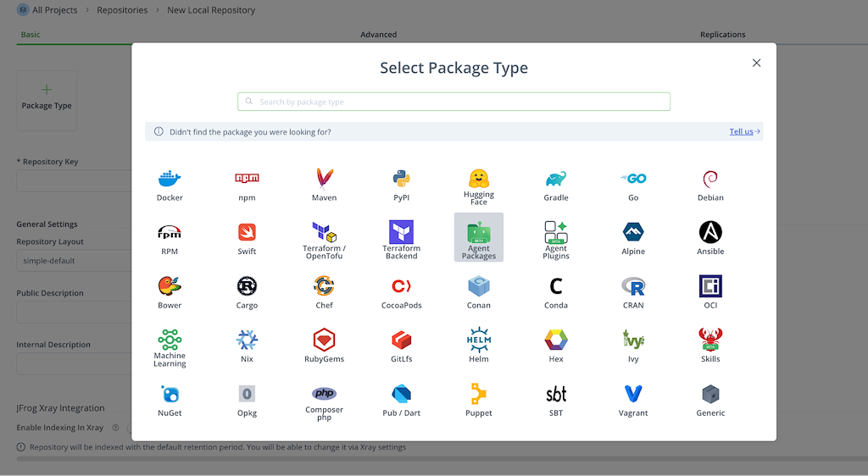The height and width of the screenshot is (476, 868).
Task: Open the Replications tab
Action: [722, 34]
